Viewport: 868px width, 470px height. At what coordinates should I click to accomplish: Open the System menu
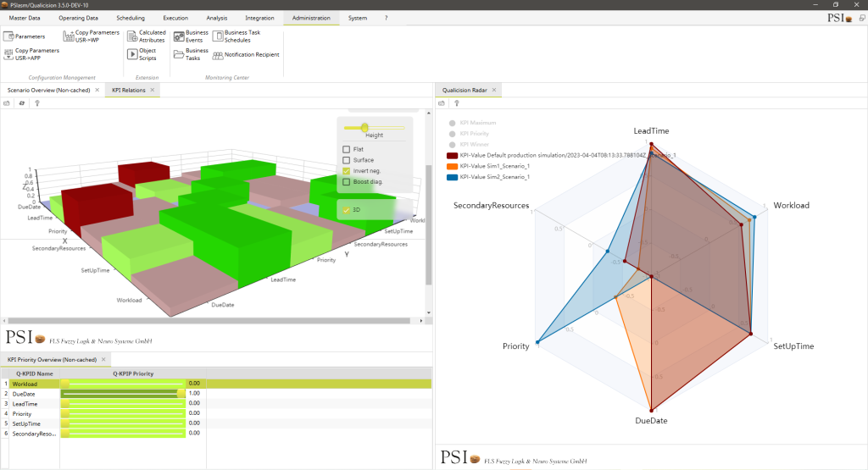coord(358,19)
